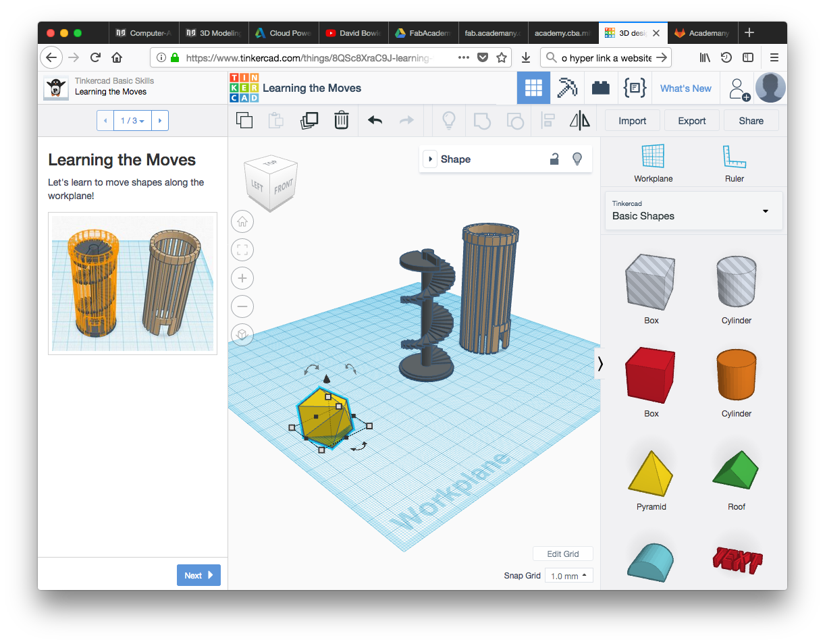The image size is (825, 644).
Task: Go to the next lesson step arrow
Action: coord(160,121)
